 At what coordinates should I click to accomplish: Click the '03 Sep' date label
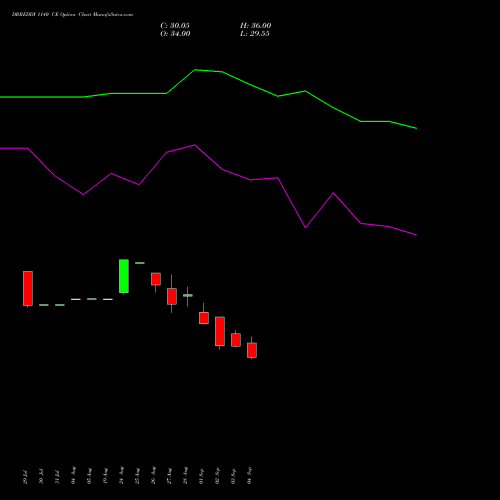233,476
